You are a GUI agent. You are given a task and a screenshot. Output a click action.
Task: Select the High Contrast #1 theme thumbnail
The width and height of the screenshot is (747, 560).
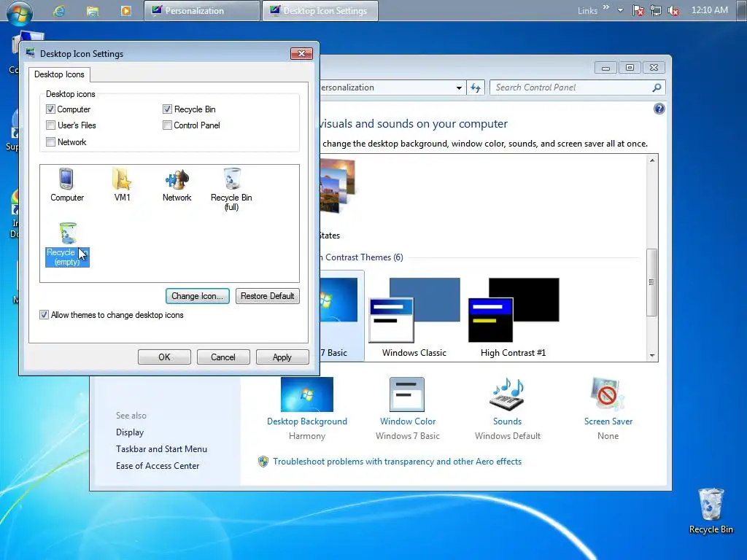(514, 310)
